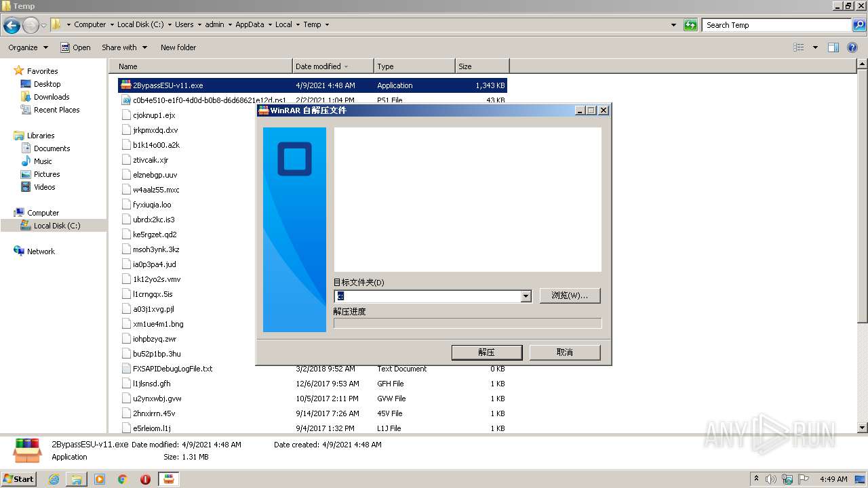868x488 pixels.
Task: Close the WinRAR self-extracting dialog
Action: coord(604,110)
